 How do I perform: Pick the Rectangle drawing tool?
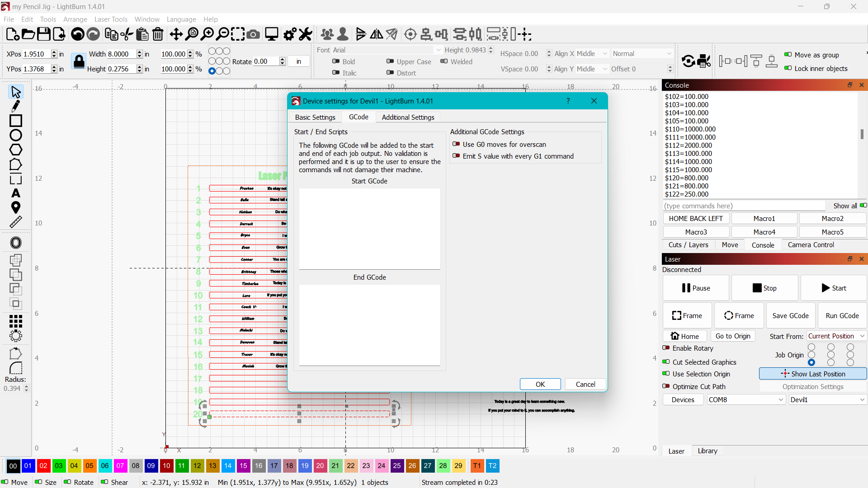[16, 121]
